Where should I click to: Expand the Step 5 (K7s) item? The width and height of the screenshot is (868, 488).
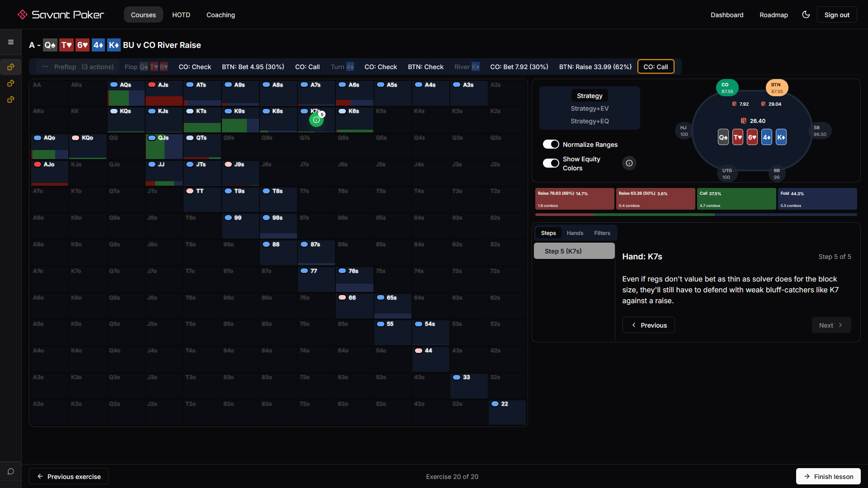574,251
